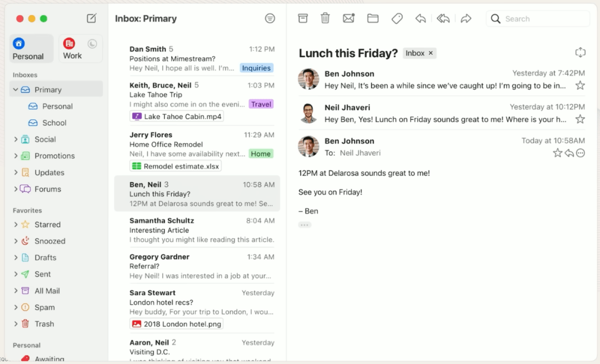Apply a label with tag icon

[397, 18]
